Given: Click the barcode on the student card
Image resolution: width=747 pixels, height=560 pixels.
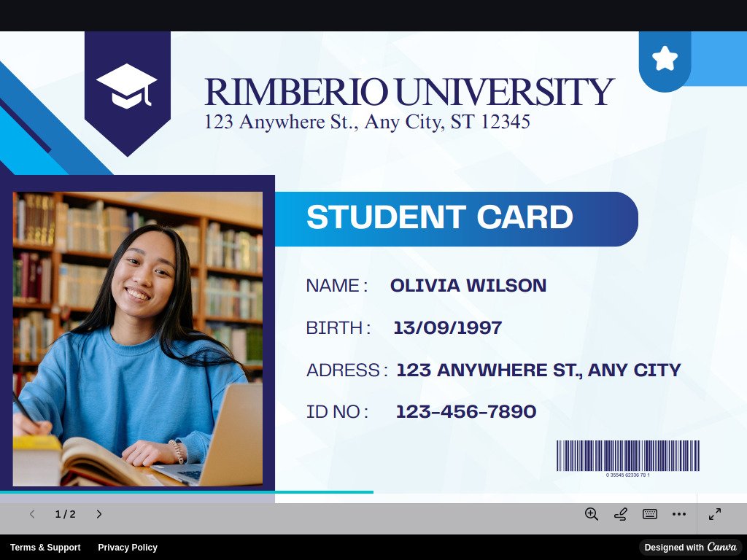Looking at the screenshot, I should click(x=627, y=456).
